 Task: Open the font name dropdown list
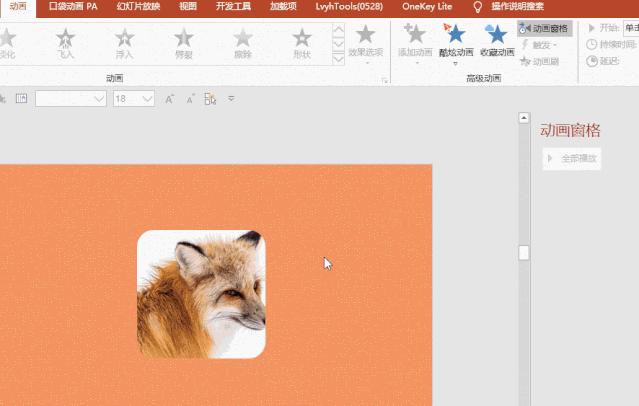(x=99, y=98)
